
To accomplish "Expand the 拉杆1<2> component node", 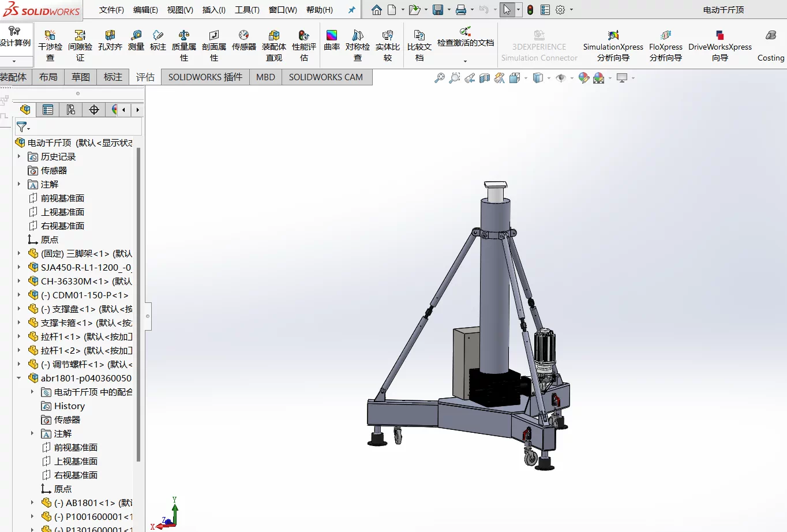I will (19, 350).
